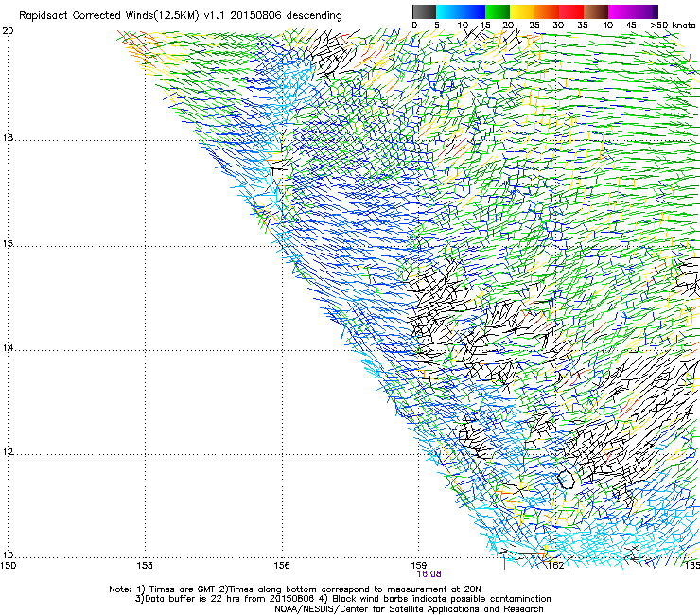Screen dimensions: 700x615
Task: Click the legend tick label 40
Action: click(607, 26)
